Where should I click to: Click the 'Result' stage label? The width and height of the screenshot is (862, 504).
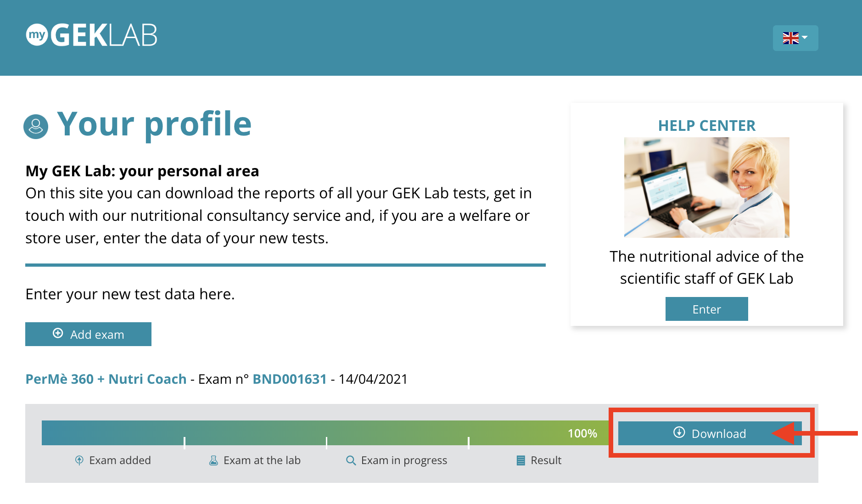(x=546, y=460)
